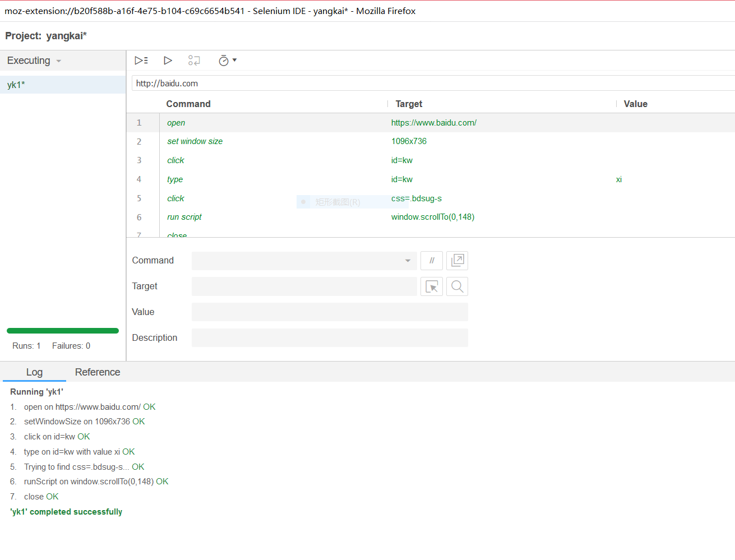Select row 1 open command
Viewport: 735px width, 560px height.
(x=431, y=123)
